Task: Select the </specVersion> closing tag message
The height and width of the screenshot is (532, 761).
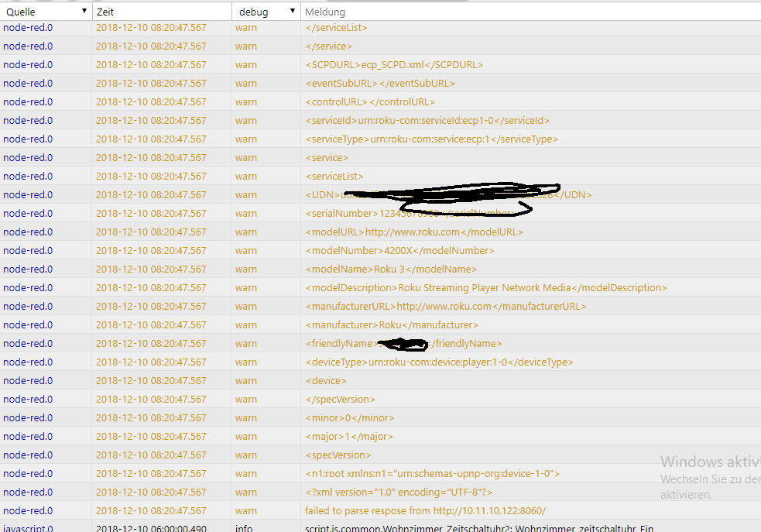Action: pyautogui.click(x=340, y=399)
